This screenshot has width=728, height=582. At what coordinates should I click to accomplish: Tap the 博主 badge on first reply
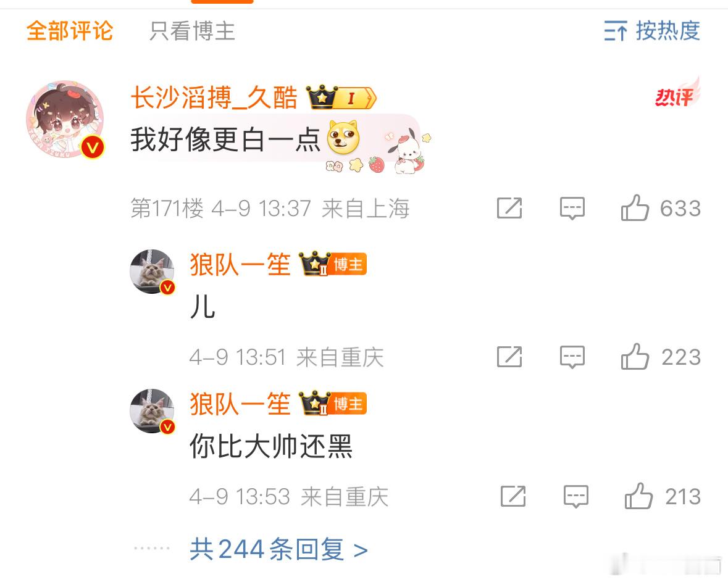(348, 265)
